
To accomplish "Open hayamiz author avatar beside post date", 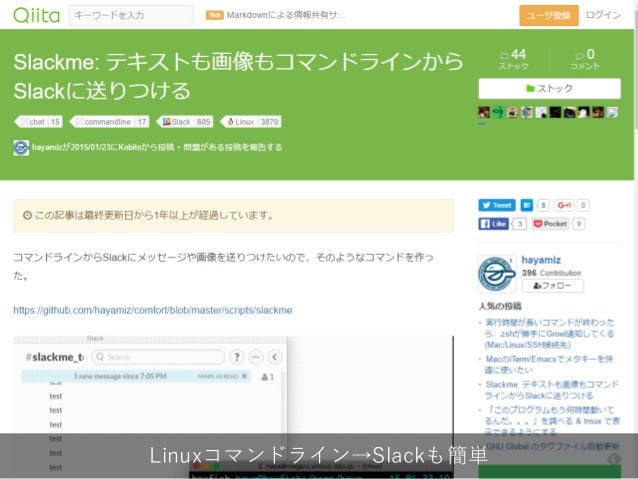I will (x=21, y=147).
